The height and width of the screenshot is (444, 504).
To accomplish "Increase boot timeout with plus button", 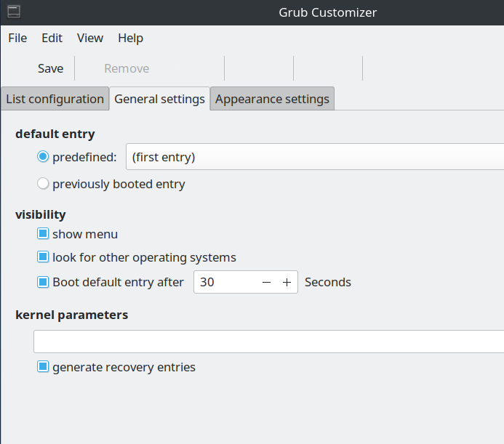I will pyautogui.click(x=287, y=282).
